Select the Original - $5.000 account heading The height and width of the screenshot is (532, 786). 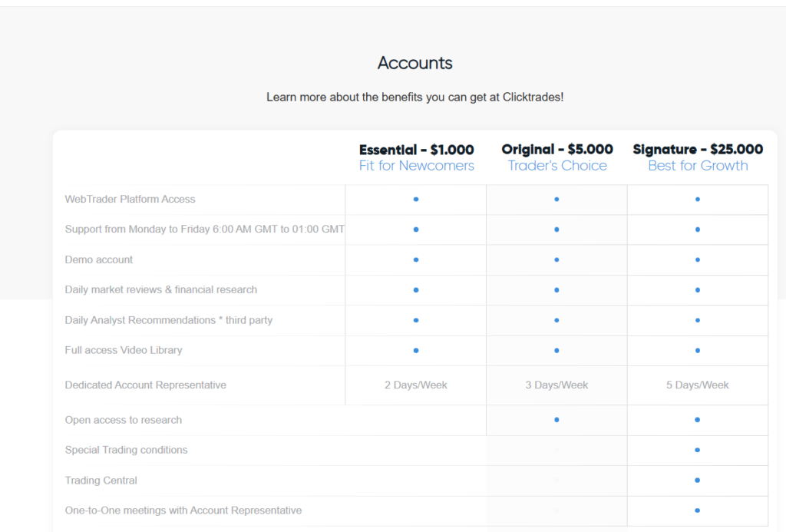point(557,150)
